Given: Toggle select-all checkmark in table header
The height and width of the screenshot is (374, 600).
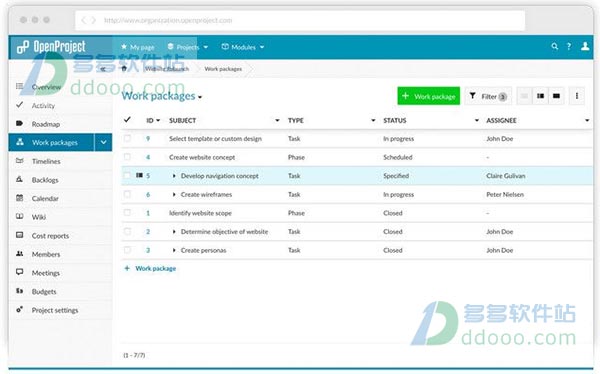Looking at the screenshot, I should point(127,120).
